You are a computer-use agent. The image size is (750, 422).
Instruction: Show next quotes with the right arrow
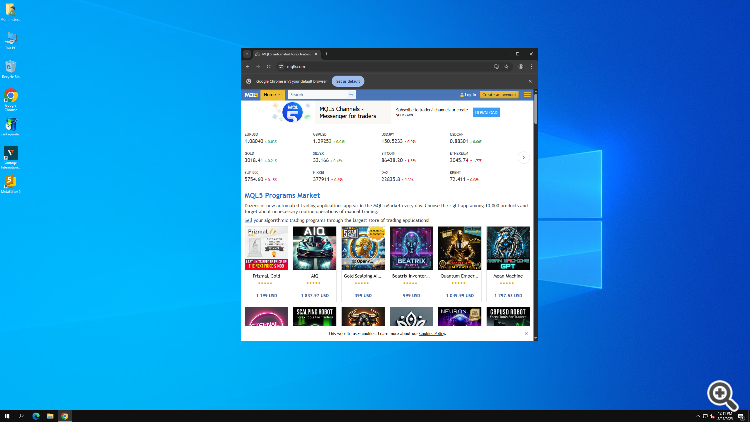pyautogui.click(x=524, y=157)
